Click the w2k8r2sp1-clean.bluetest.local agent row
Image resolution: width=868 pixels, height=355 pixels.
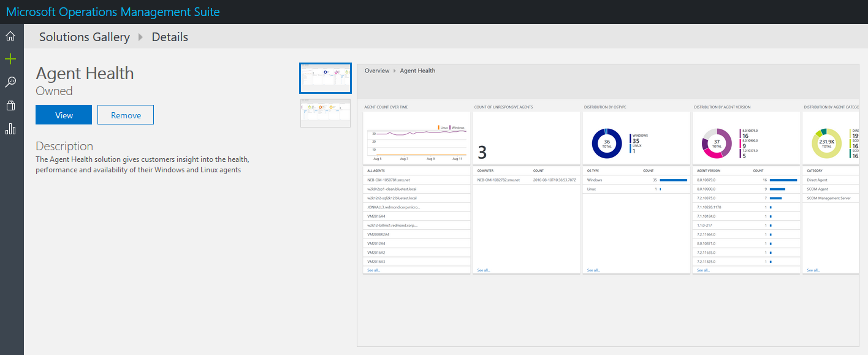click(417, 189)
